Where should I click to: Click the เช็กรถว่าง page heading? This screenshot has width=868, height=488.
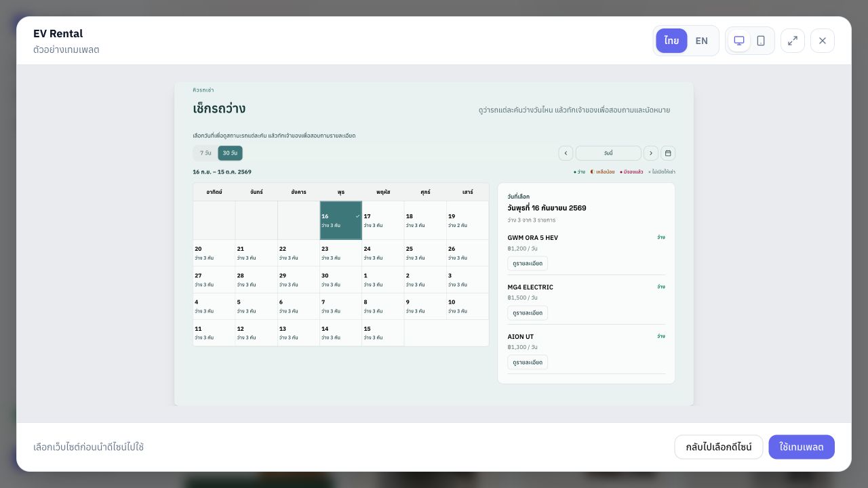click(219, 108)
